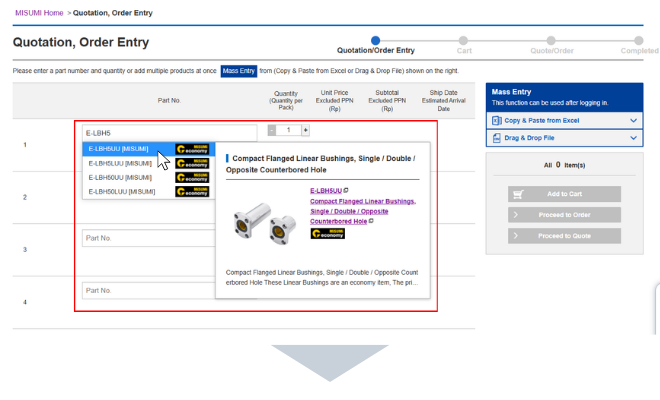Open the E-LBH5UU link in preview
Image resolution: width=660 pixels, height=400 pixels.
pyautogui.click(x=326, y=190)
